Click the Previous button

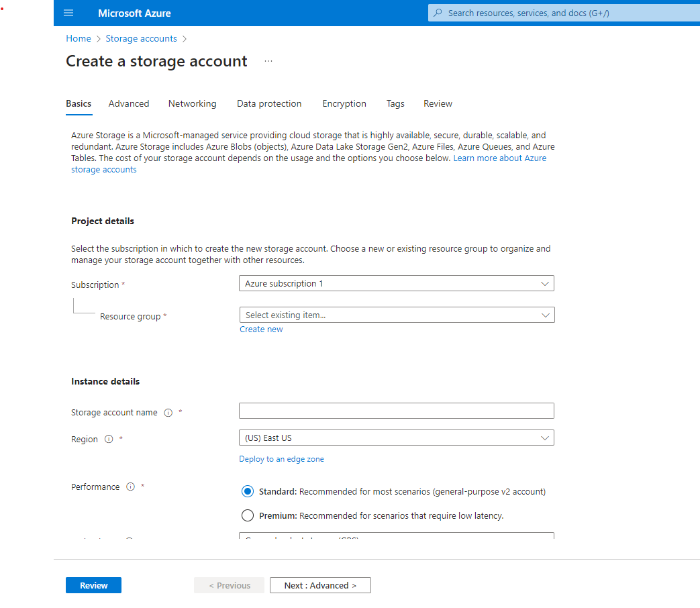pyautogui.click(x=229, y=585)
